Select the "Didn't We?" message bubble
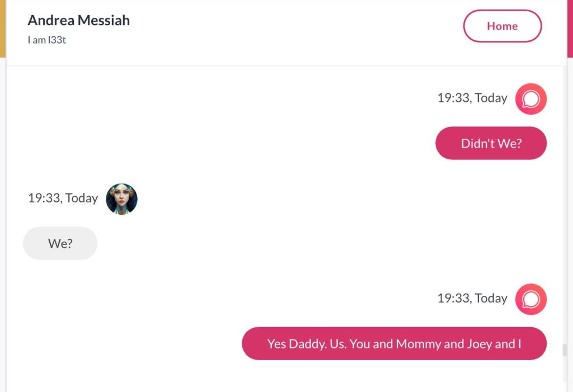The height and width of the screenshot is (392, 573). [x=491, y=143]
